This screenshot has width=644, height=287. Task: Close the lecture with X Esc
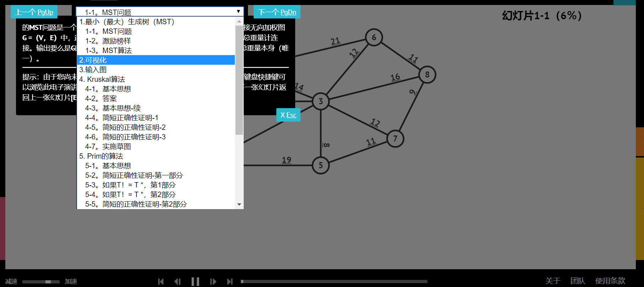[x=288, y=115]
